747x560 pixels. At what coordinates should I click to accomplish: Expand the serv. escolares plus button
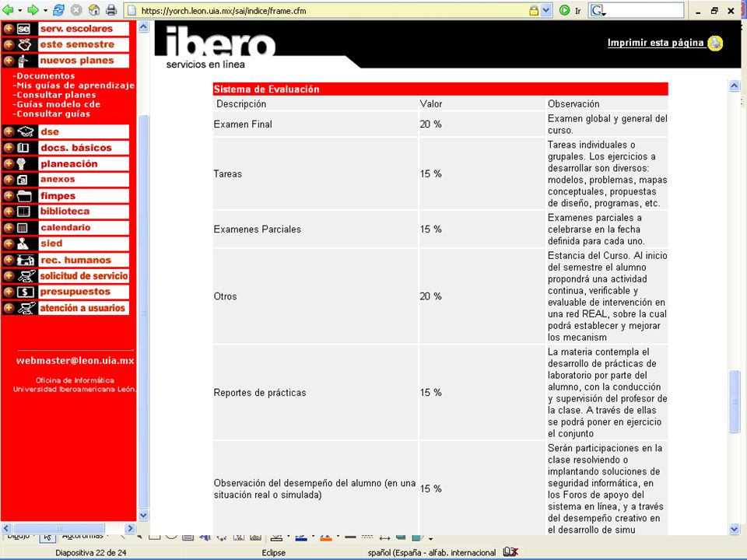9,29
